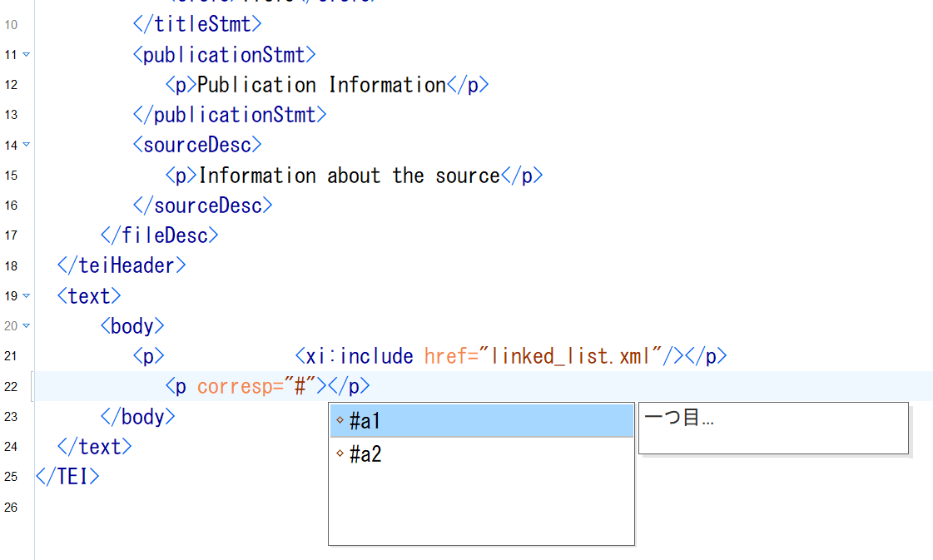Fold the text element at line 19
Screen dimensions: 933x560
(26, 295)
